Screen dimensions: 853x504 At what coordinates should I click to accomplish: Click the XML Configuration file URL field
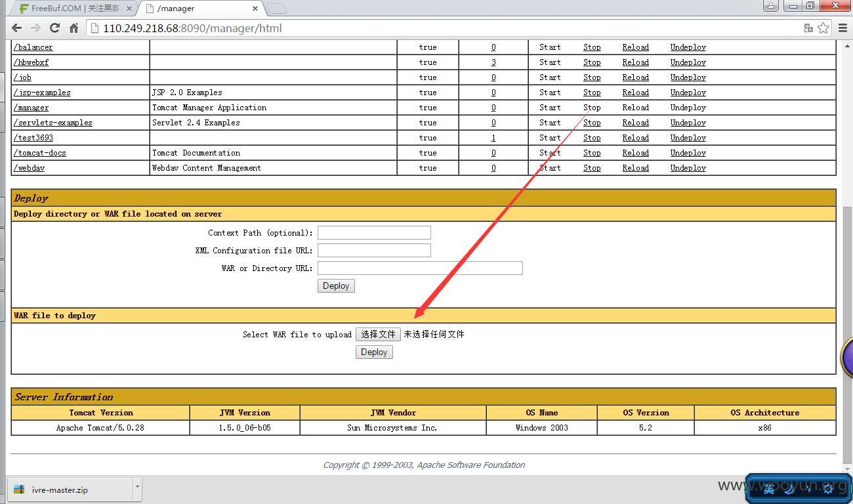[374, 250]
